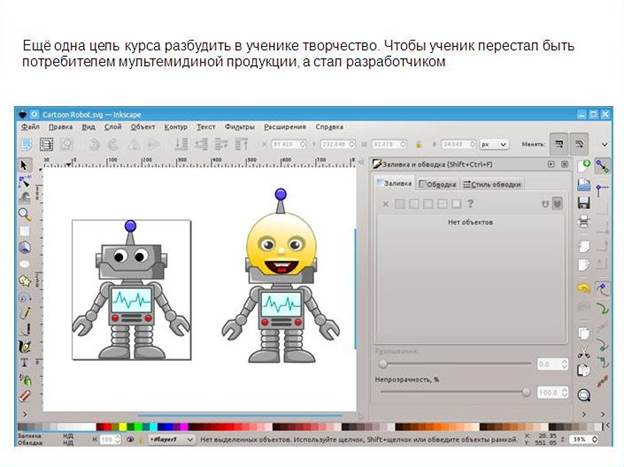The width and height of the screenshot is (624, 467).
Task: Switch to the Обводка tab
Action: [438, 184]
